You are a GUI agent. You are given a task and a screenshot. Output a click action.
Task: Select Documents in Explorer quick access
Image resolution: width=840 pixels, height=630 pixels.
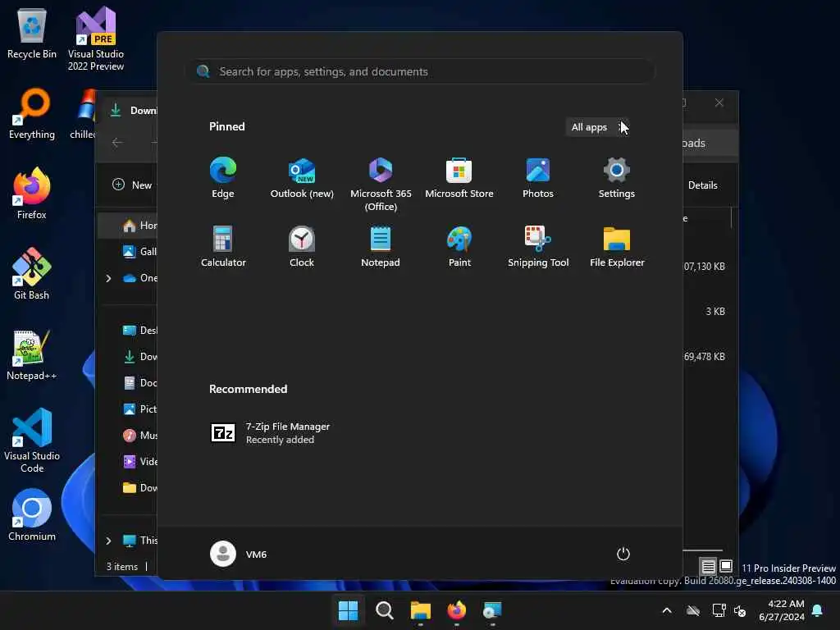[x=139, y=383]
